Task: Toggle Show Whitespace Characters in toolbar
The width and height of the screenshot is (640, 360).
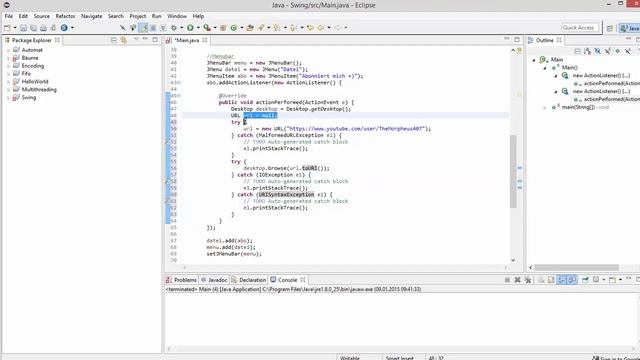Action: (x=163, y=28)
